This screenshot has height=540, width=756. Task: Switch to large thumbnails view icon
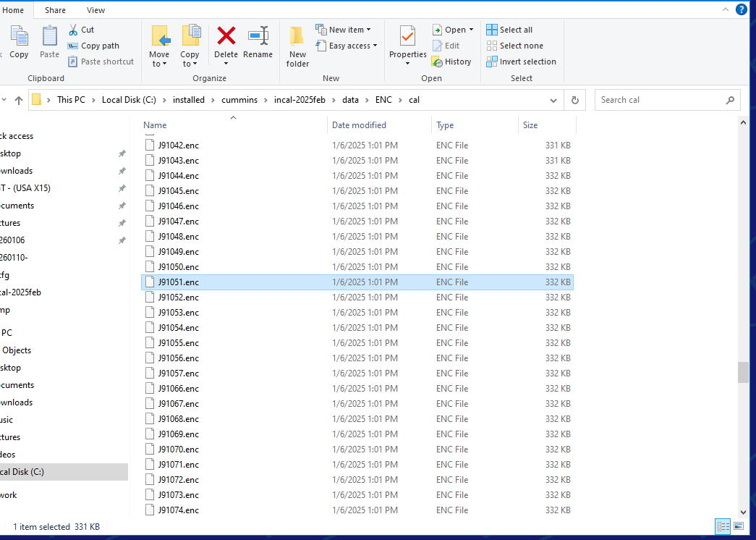point(739,526)
